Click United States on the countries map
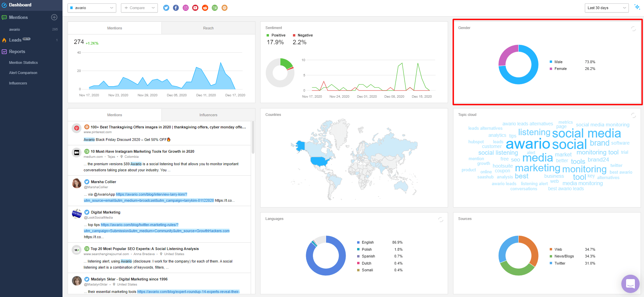Viewport: 644px width, 297px height. tap(320, 161)
